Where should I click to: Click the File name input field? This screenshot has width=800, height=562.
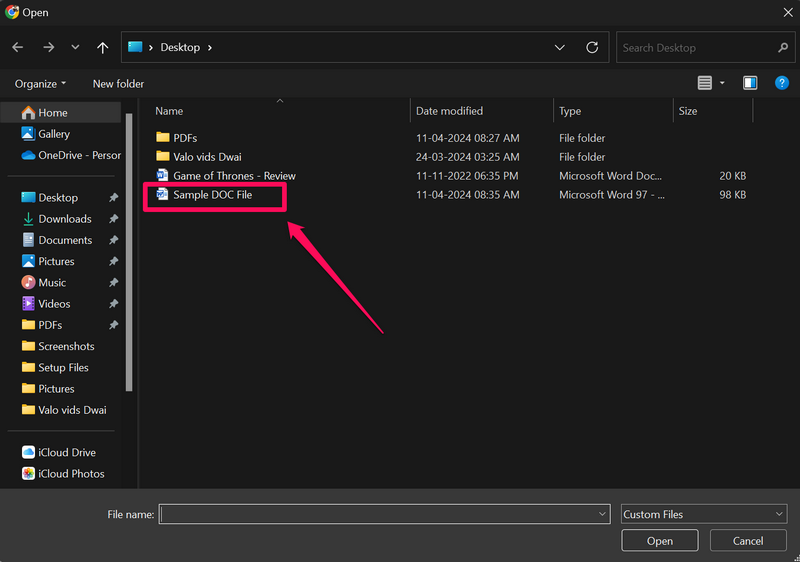click(378, 514)
